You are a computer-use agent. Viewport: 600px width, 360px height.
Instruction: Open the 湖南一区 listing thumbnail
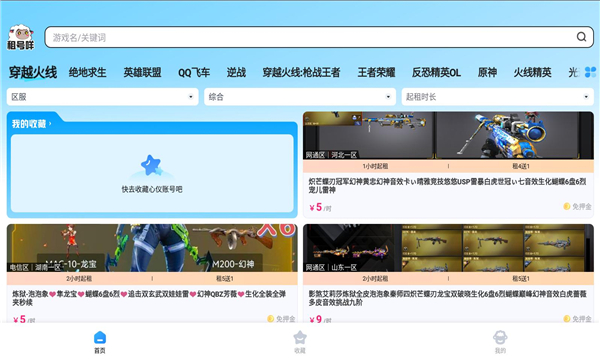152,248
